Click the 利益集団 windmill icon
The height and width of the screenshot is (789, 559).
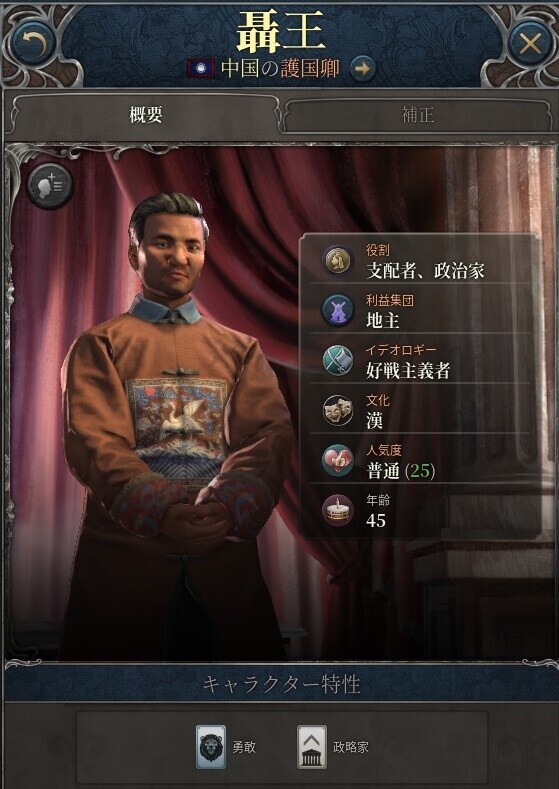pyautogui.click(x=338, y=310)
